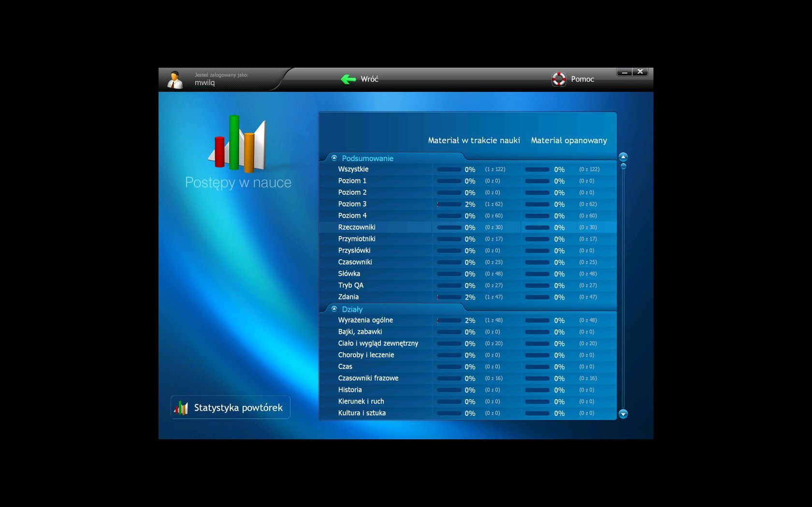The width and height of the screenshot is (812, 507).
Task: Select the Przymiotniki row
Action: tap(467, 239)
